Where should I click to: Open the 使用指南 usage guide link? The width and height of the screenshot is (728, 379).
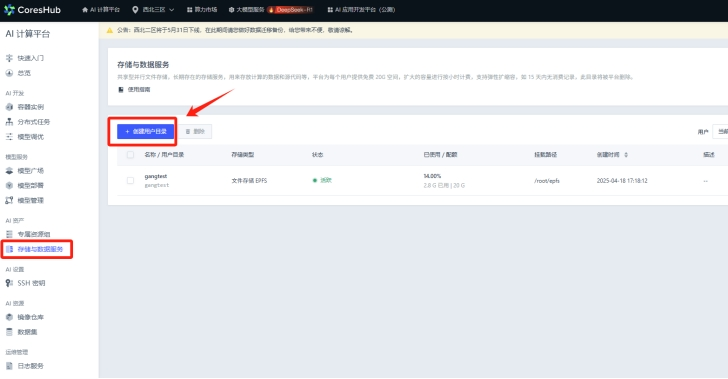click(x=134, y=90)
